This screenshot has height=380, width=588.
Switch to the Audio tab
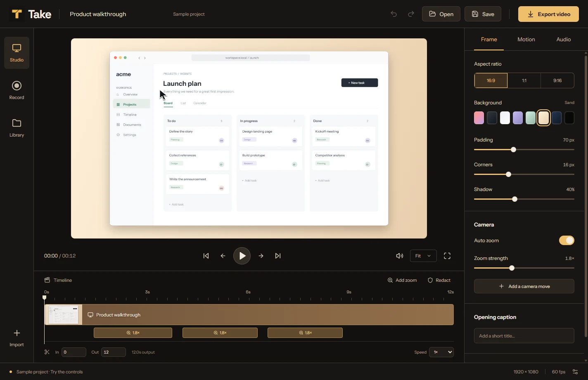pos(564,40)
